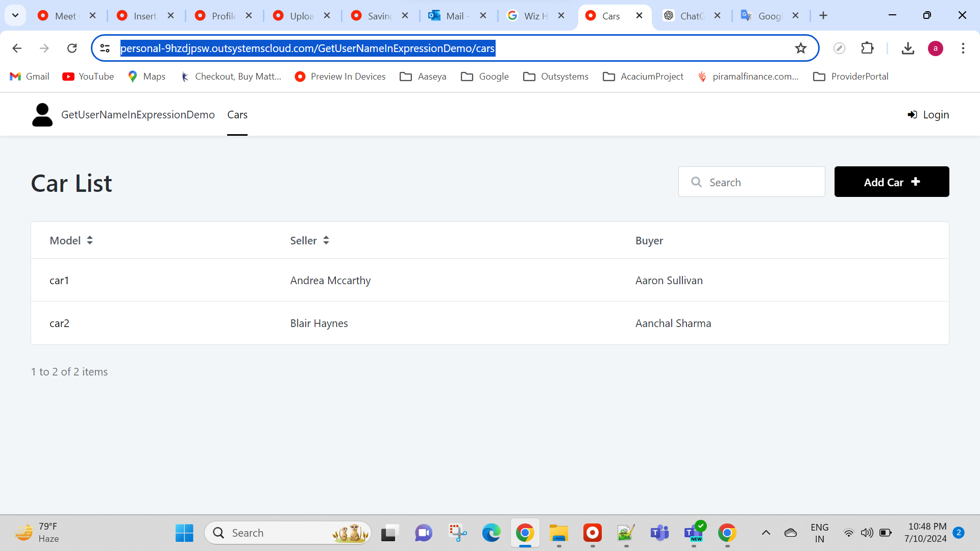The height and width of the screenshot is (551, 980).
Task: Open the GetUserNameInExpressionDemo home link
Action: click(138, 115)
